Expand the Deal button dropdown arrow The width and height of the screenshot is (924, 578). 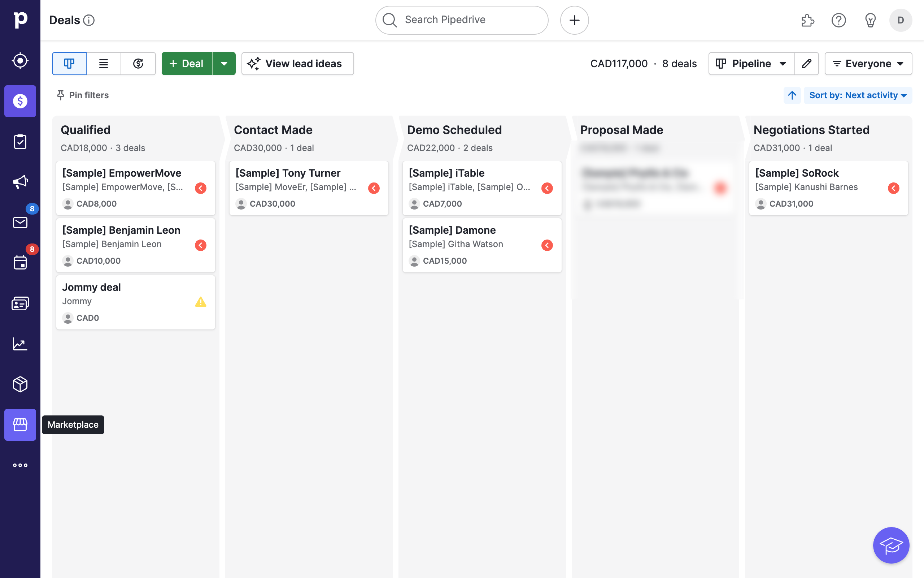224,64
